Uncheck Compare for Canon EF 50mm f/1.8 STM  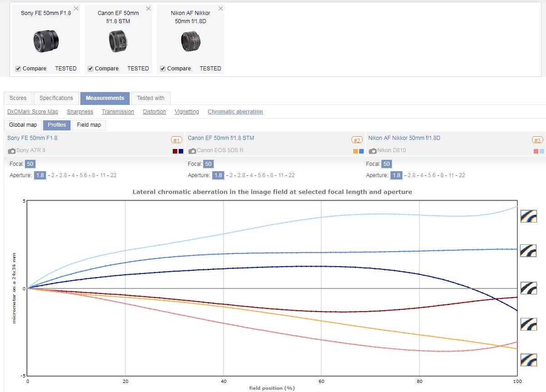[90, 69]
